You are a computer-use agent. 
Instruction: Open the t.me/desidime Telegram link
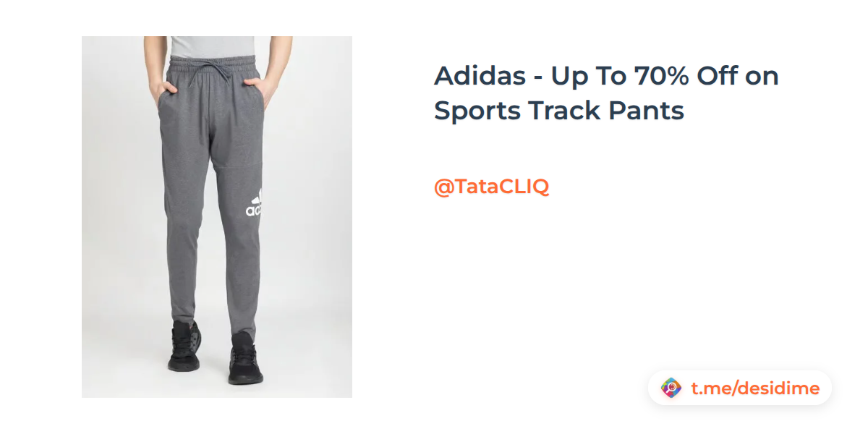click(x=755, y=388)
